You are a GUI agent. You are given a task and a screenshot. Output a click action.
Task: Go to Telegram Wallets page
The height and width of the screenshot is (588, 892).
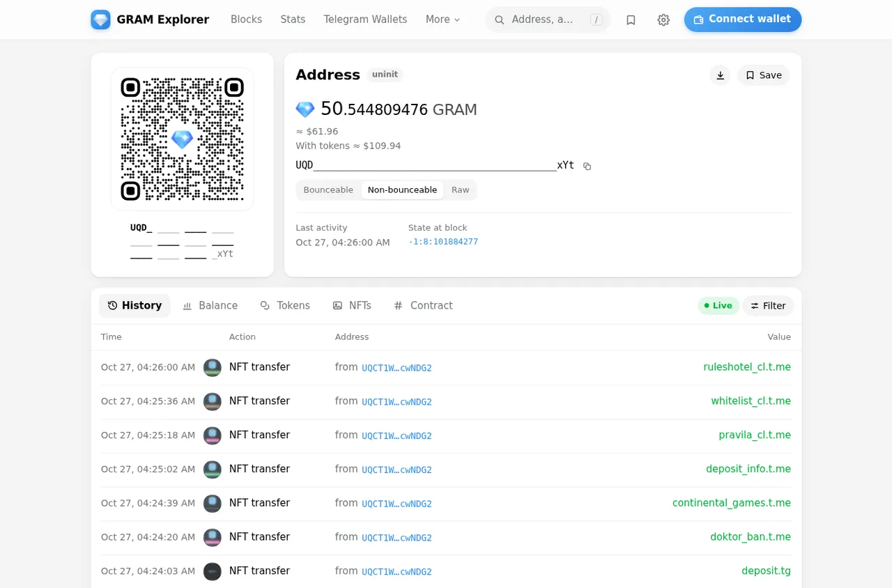(365, 20)
